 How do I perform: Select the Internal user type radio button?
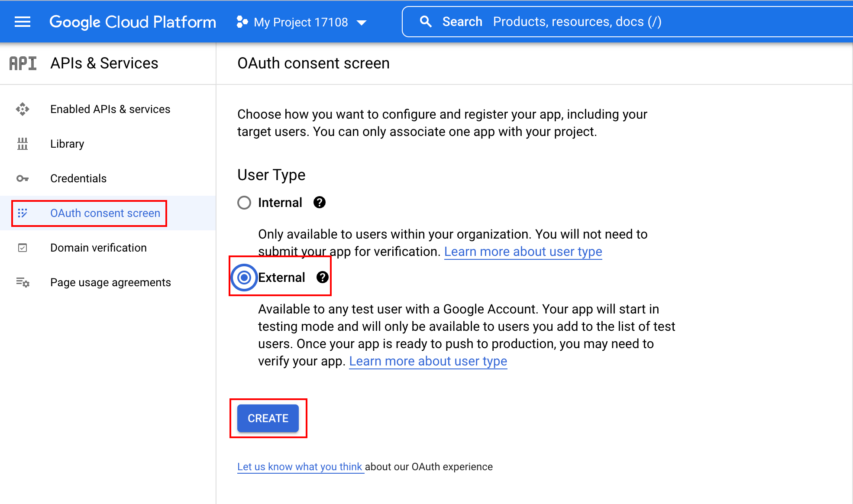[x=244, y=203]
